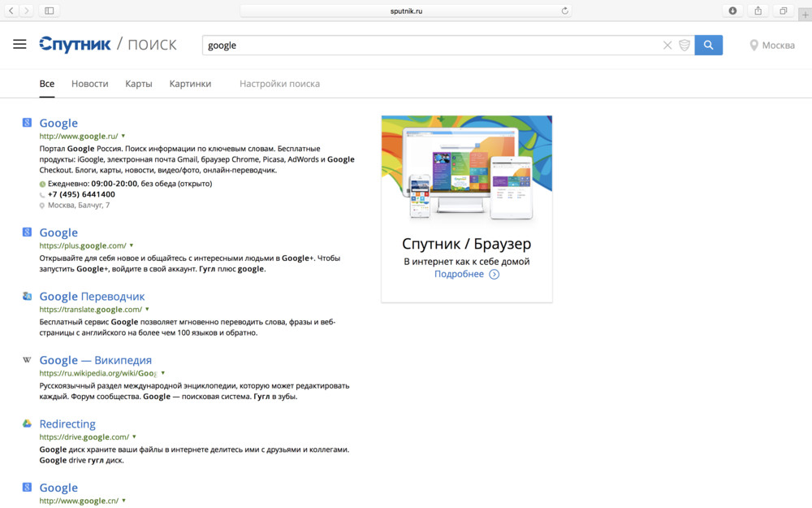Expand the arrow after https://drive.google.com/

pos(134,436)
